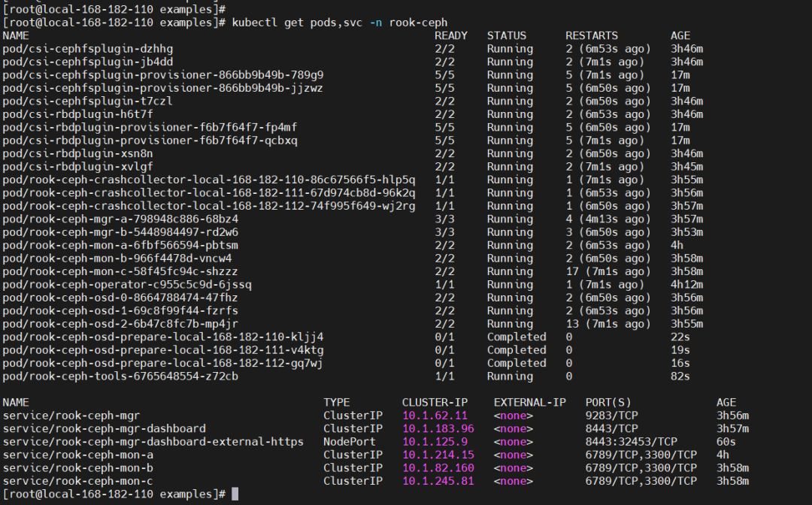This screenshot has width=812, height=505.
Task: Click the STATUS column header
Action: pyautogui.click(x=507, y=36)
